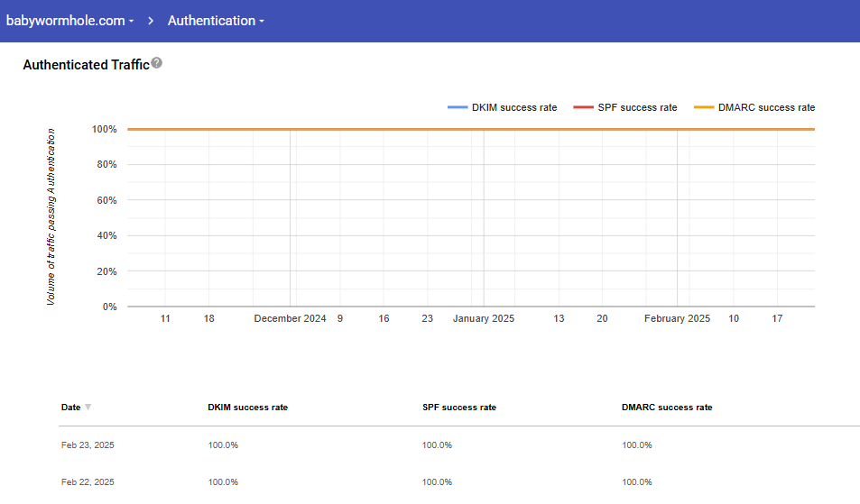Click the breadcrumb chevron separator in header
This screenshot has width=860, height=504.
tap(151, 21)
